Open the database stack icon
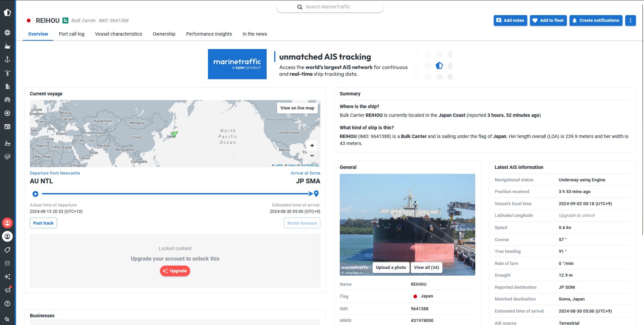644x325 pixels. click(7, 263)
